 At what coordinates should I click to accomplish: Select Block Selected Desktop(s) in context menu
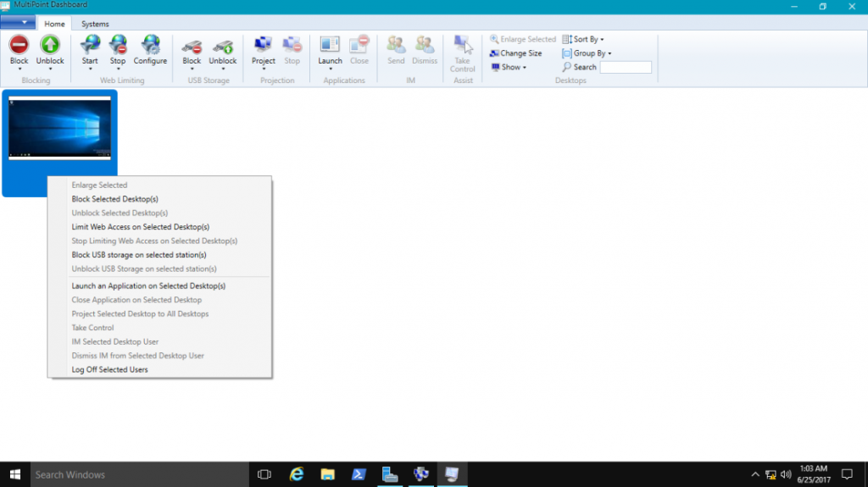point(115,199)
